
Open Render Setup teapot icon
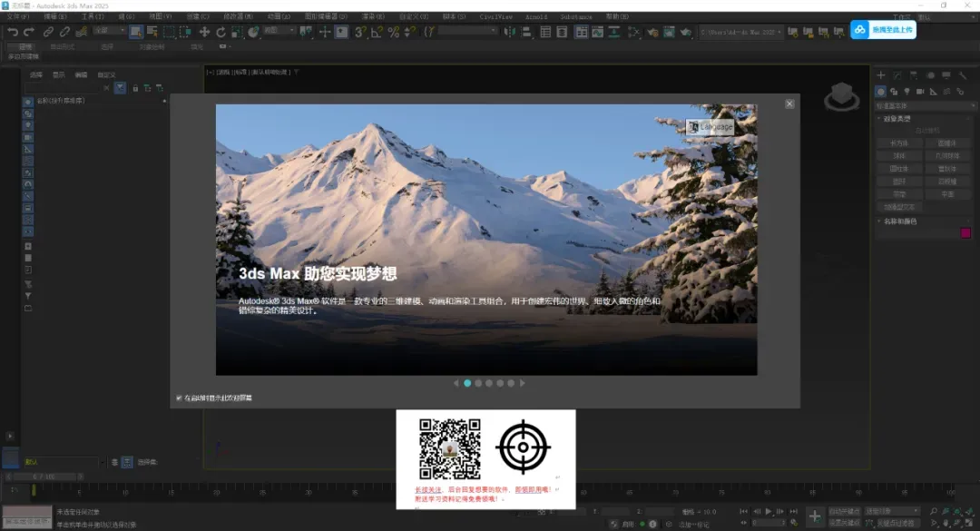click(652, 32)
